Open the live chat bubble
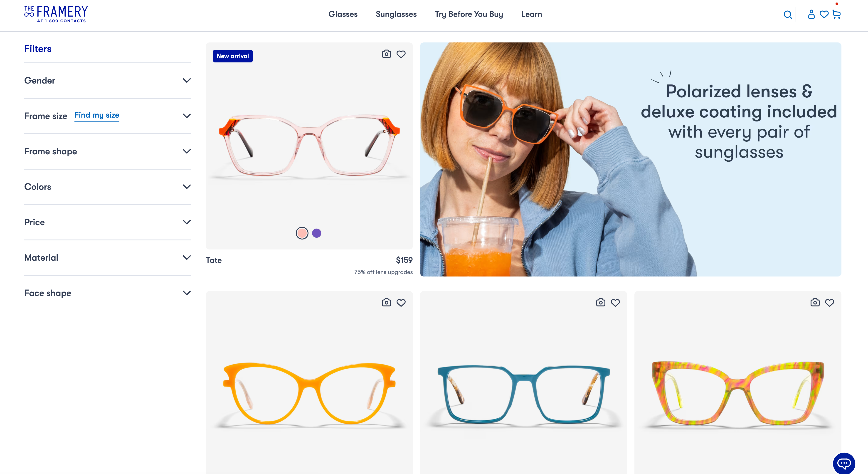This screenshot has height=474, width=868. (844, 463)
